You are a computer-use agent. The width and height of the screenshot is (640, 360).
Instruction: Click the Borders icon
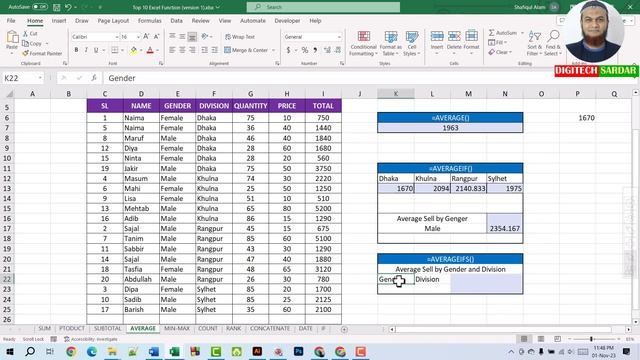pyautogui.click(x=115, y=50)
